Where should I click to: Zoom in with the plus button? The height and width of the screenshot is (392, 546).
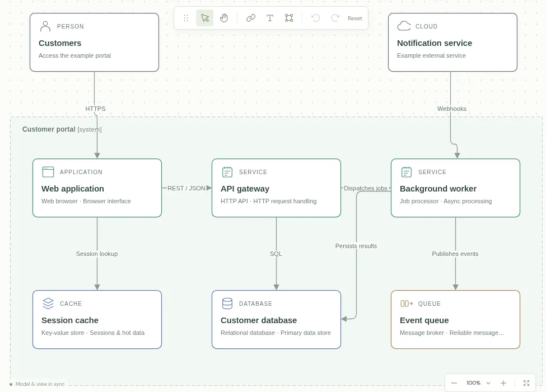[503, 383]
